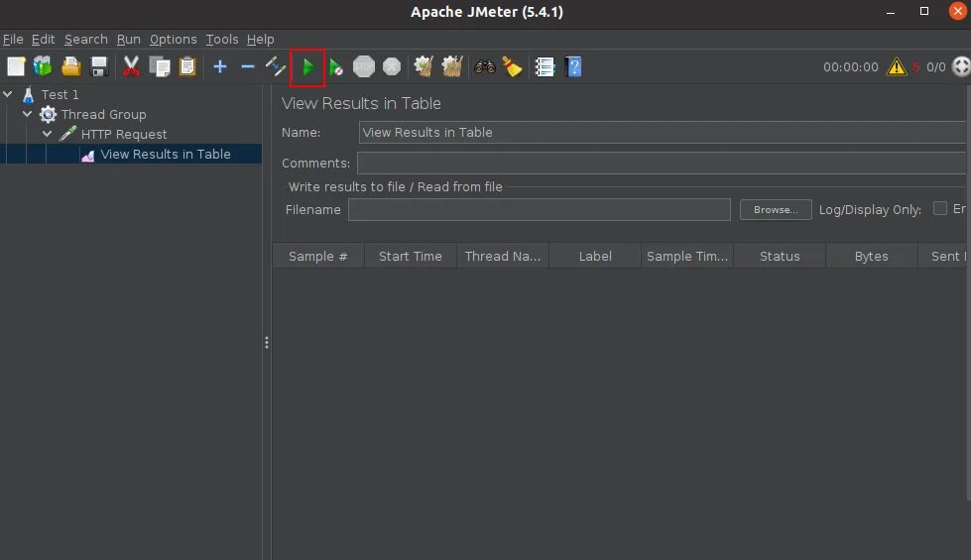Click the Filename input field
Image resolution: width=971 pixels, height=560 pixels.
(540, 210)
